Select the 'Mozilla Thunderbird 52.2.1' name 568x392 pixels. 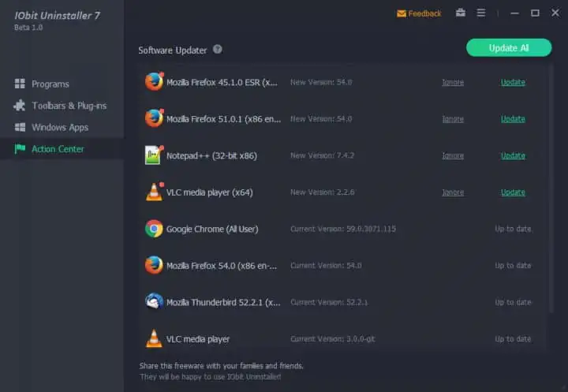click(x=223, y=302)
